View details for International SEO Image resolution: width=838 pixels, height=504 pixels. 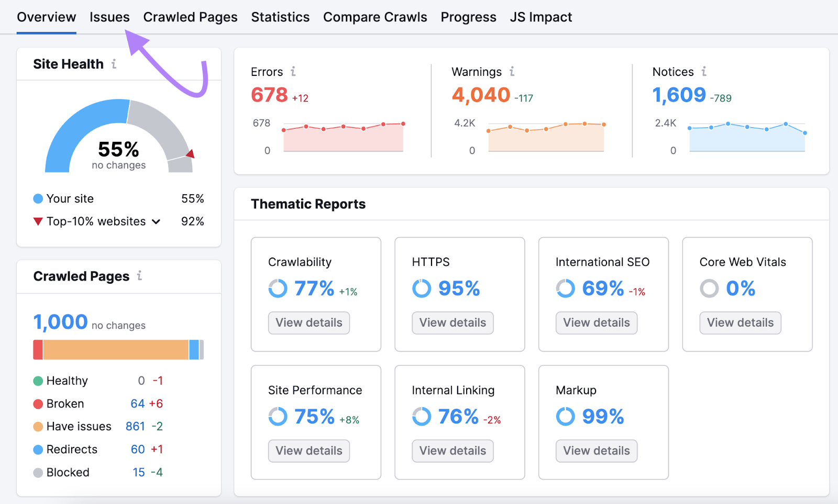(597, 323)
